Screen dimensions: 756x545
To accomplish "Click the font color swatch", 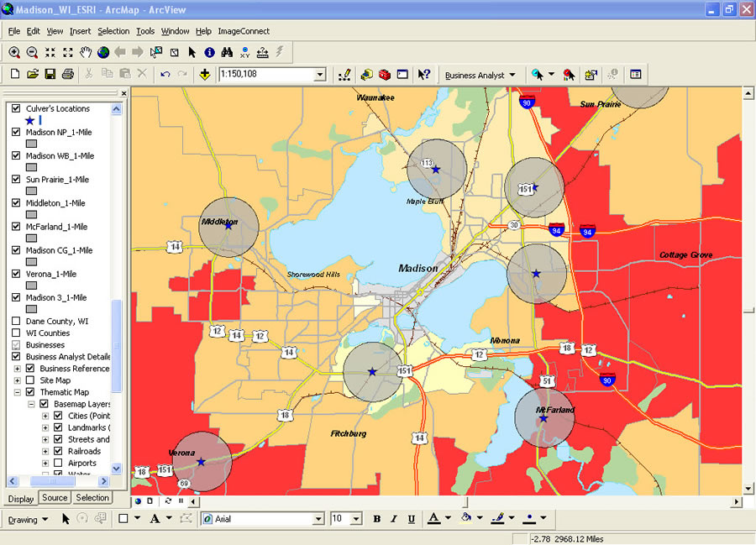I will (x=433, y=519).
